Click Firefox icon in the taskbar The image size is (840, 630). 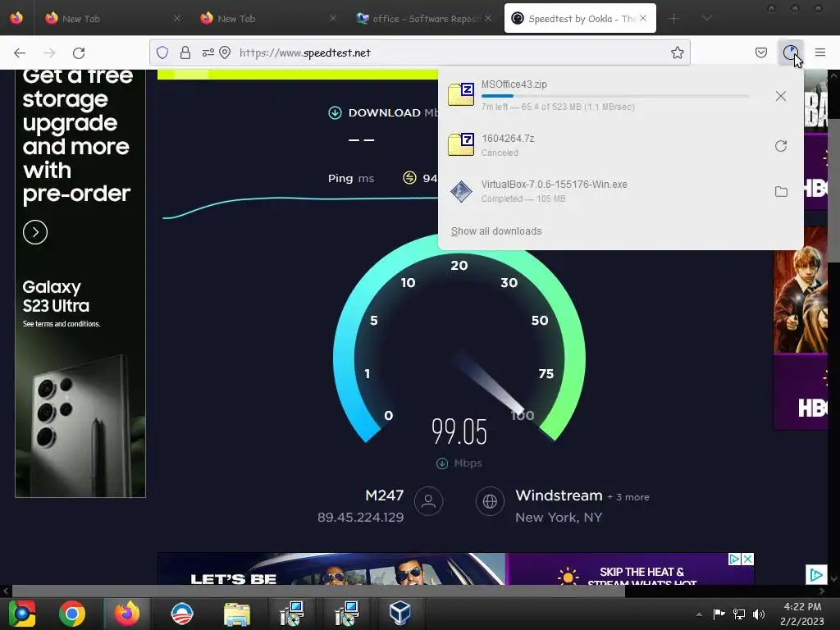coord(127,614)
